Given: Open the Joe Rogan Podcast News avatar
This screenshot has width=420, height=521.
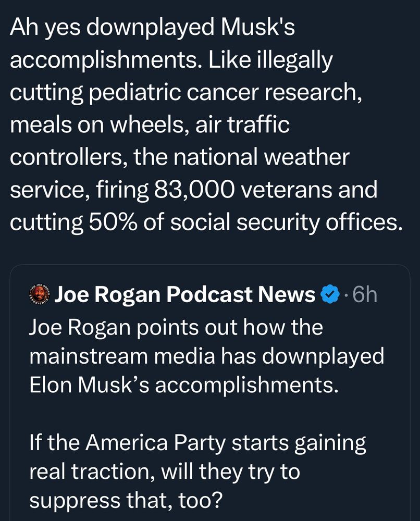Looking at the screenshot, I should tap(40, 294).
